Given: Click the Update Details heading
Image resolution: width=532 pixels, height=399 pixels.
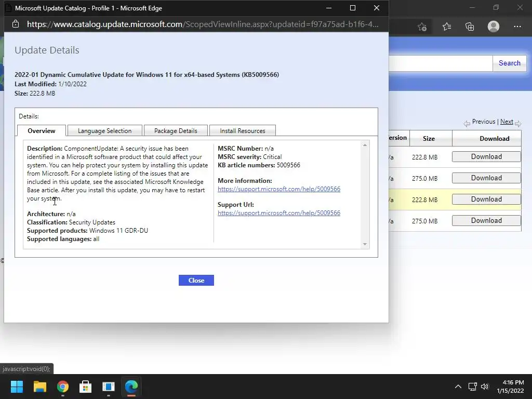Looking at the screenshot, I should tap(47, 50).
